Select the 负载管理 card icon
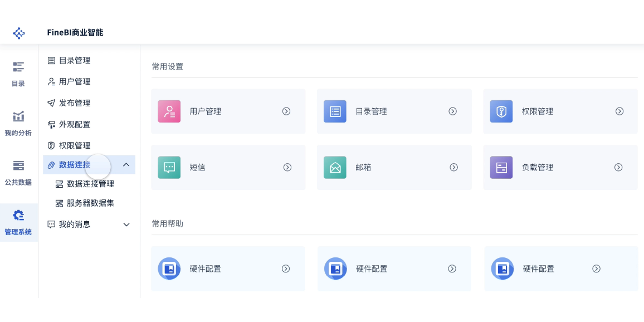The image size is (644, 322). (x=501, y=167)
